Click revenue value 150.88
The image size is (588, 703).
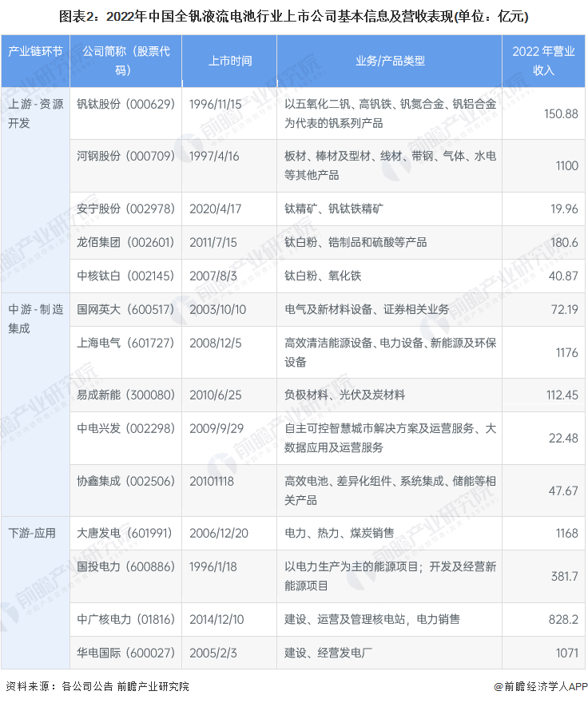point(561,114)
